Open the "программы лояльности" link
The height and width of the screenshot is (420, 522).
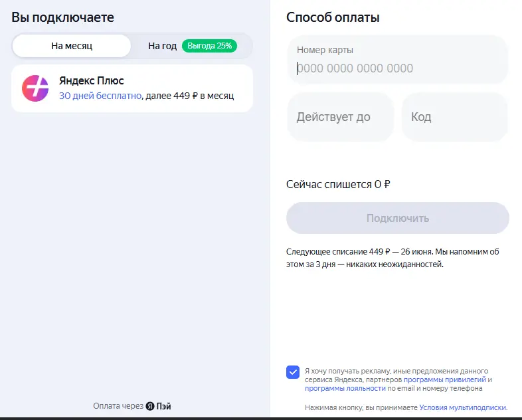pyautogui.click(x=345, y=388)
